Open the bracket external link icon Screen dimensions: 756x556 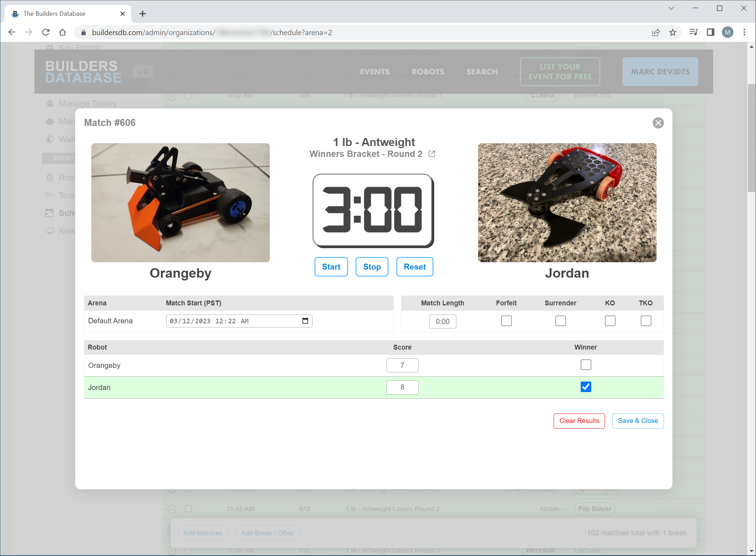[432, 154]
